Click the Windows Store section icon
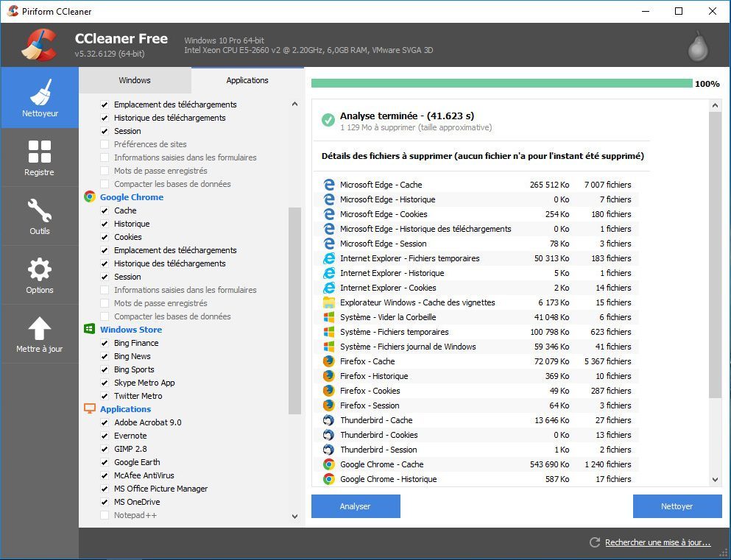The image size is (731, 560). point(90,330)
